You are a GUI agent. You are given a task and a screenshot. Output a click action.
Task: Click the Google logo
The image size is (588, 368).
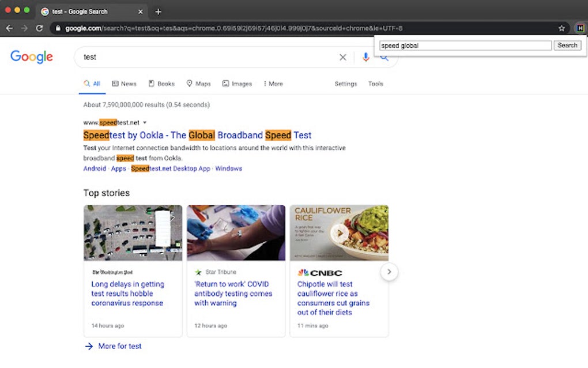coord(31,57)
